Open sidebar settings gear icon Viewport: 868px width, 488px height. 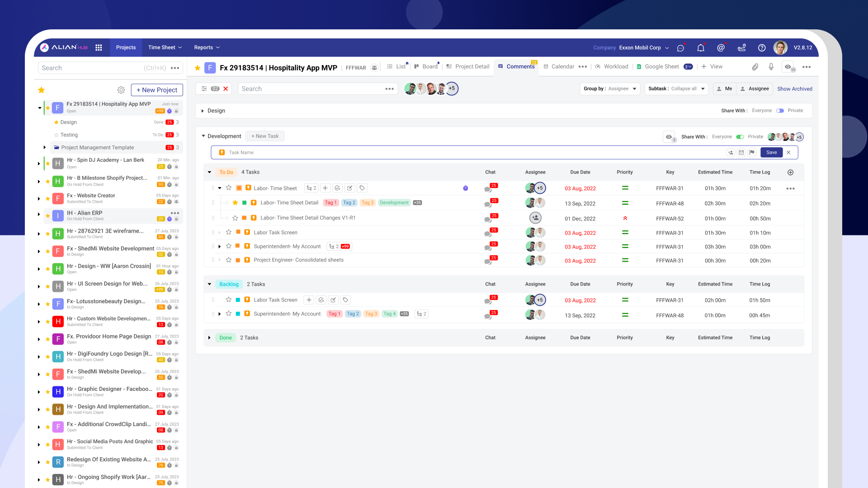[121, 90]
